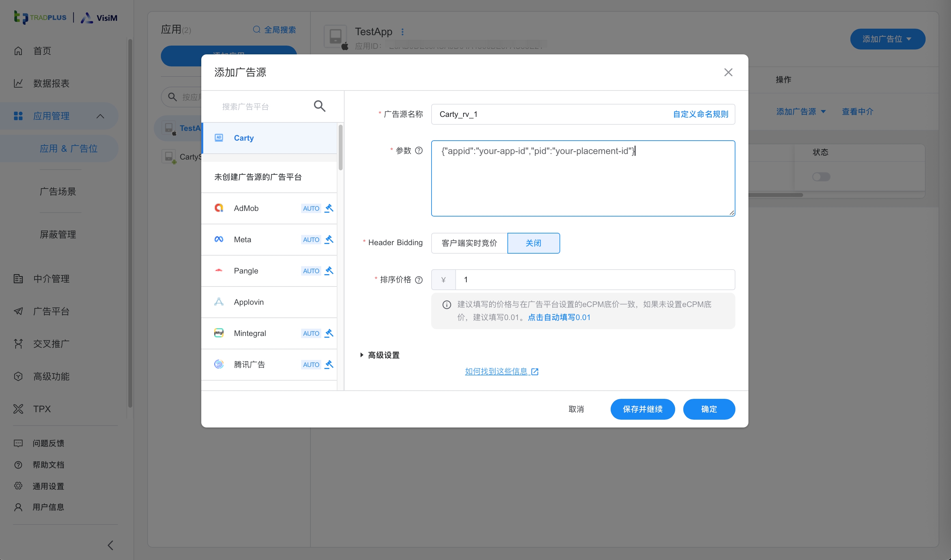Open the 中介管理 mediation management section

pyautogui.click(x=52, y=279)
